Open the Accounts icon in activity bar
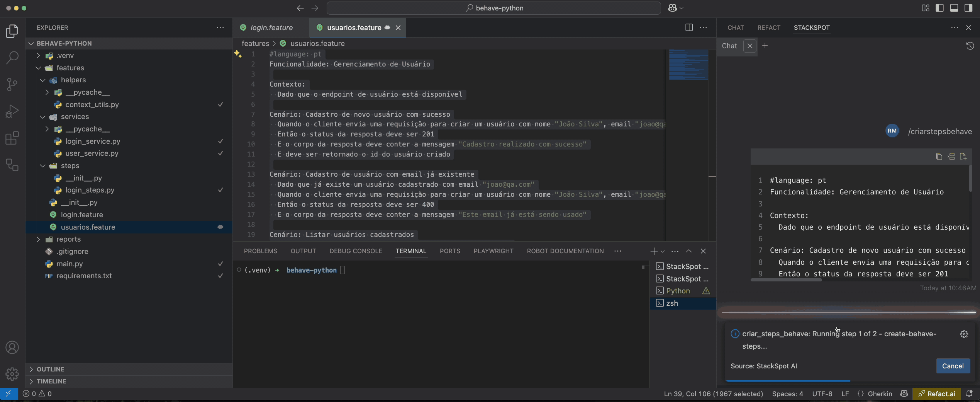 [x=12, y=347]
